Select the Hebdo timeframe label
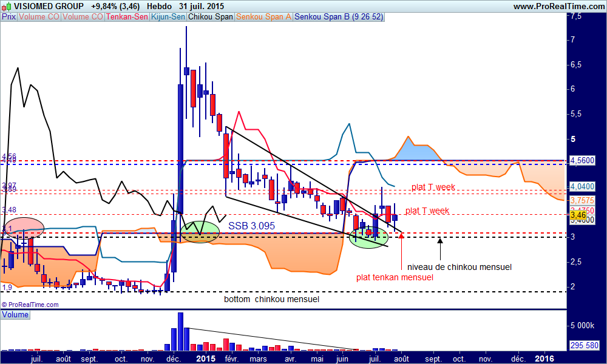Viewport: 607px width, 364px height. (159, 6)
